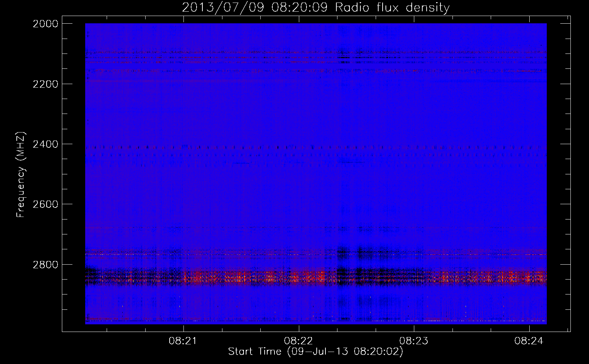This screenshot has width=589, height=364.
Task: Click the 08:22 time axis label
Action: coord(299,341)
